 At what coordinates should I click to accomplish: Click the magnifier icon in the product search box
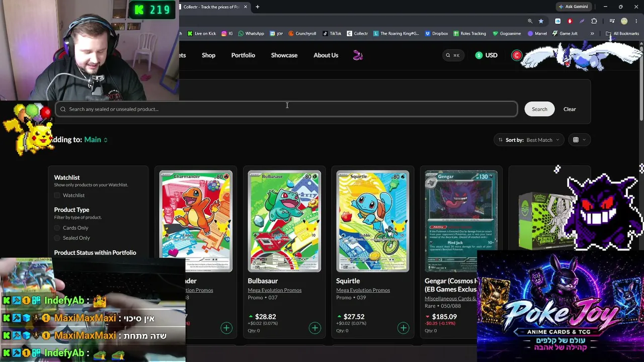pyautogui.click(x=63, y=109)
